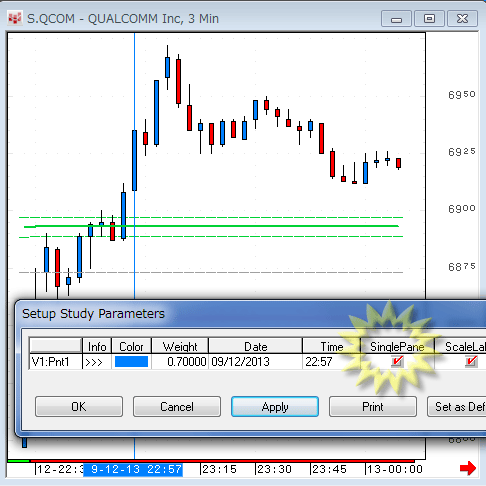Click the red scroll-right arrow

tap(468, 468)
